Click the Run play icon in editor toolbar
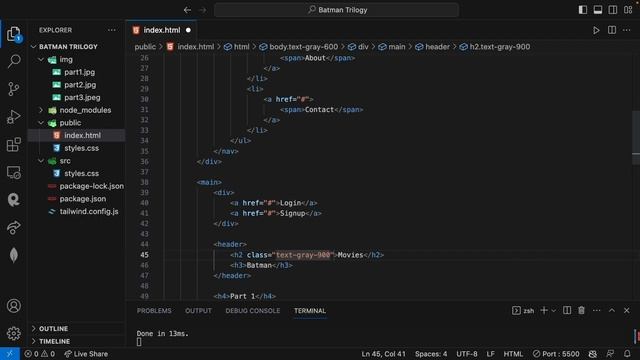This screenshot has width=640, height=360. [596, 30]
